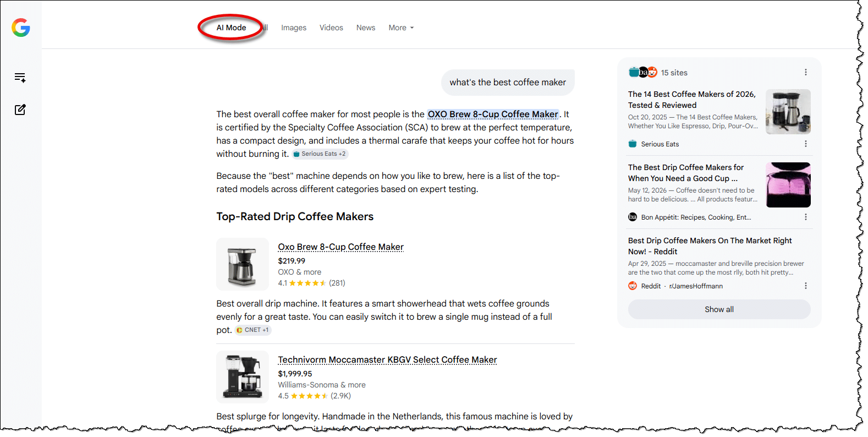This screenshot has height=437, width=868.
Task: Expand the More dropdown
Action: pos(401,28)
